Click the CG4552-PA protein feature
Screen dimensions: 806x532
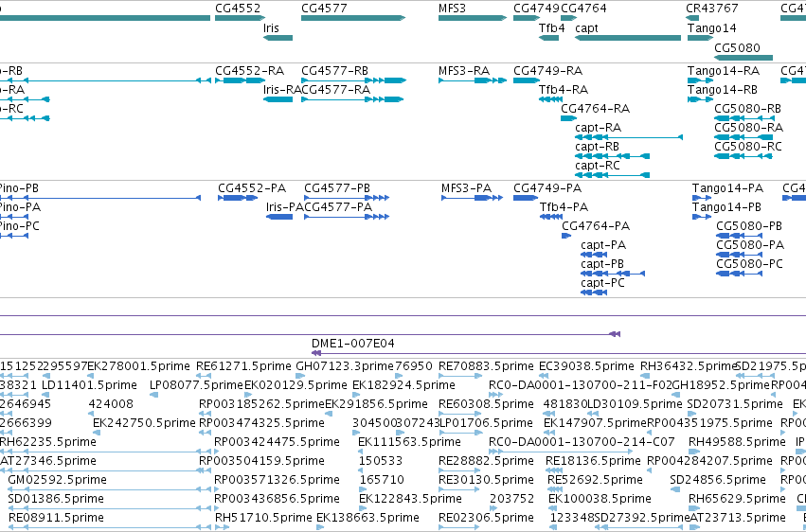point(238,198)
